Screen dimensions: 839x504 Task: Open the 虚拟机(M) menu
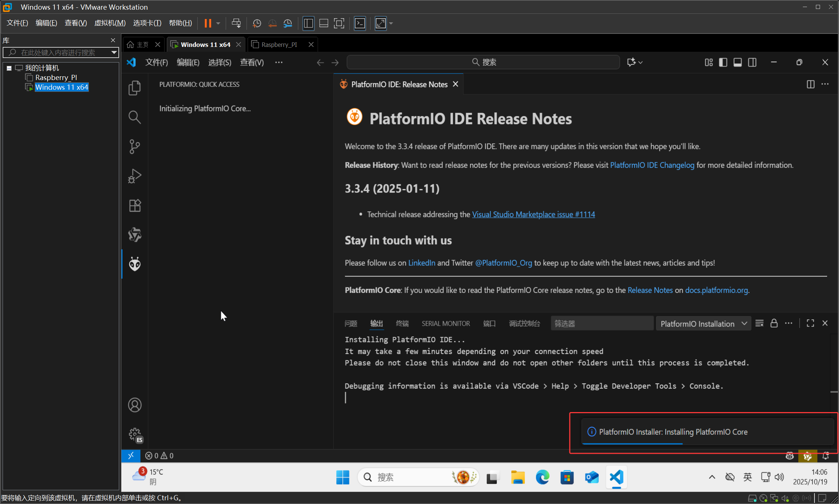[x=110, y=23]
